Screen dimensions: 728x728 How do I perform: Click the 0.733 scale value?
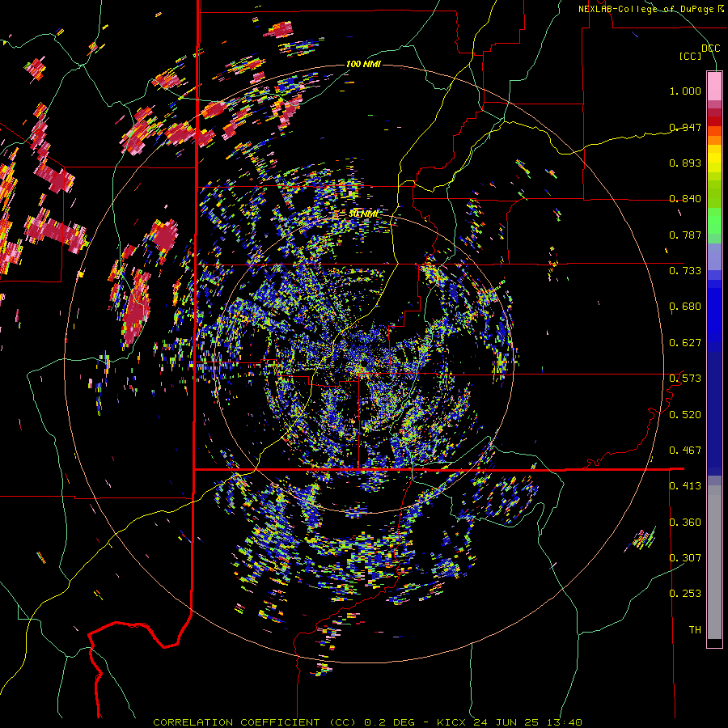coord(685,271)
